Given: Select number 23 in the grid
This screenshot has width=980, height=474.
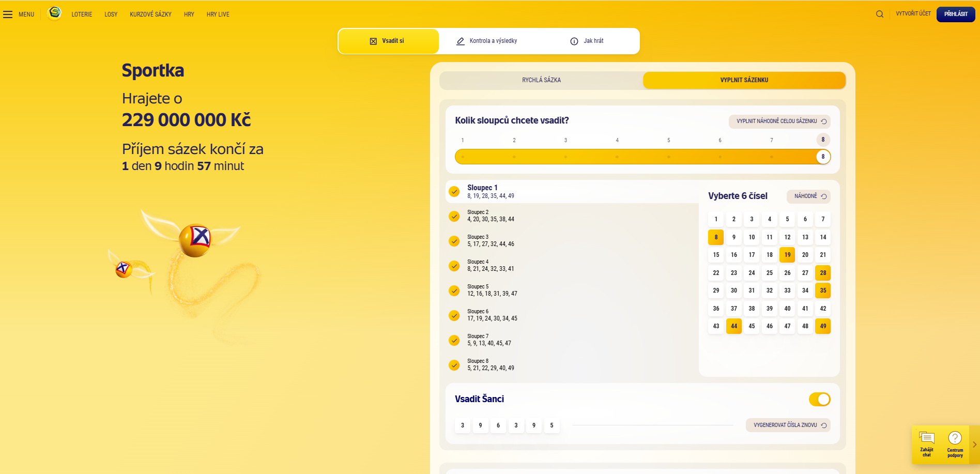Looking at the screenshot, I should click(x=734, y=273).
